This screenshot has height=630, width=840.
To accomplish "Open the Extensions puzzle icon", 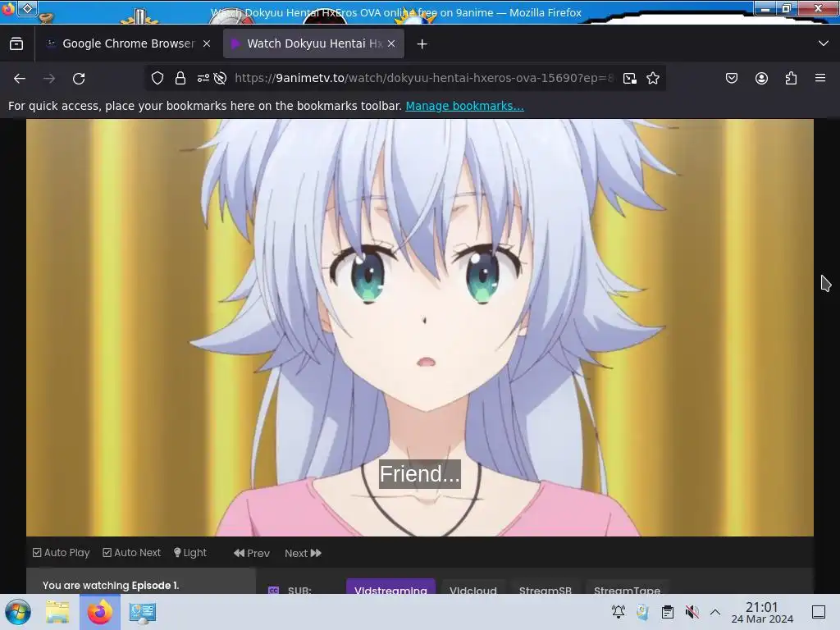I will click(791, 78).
